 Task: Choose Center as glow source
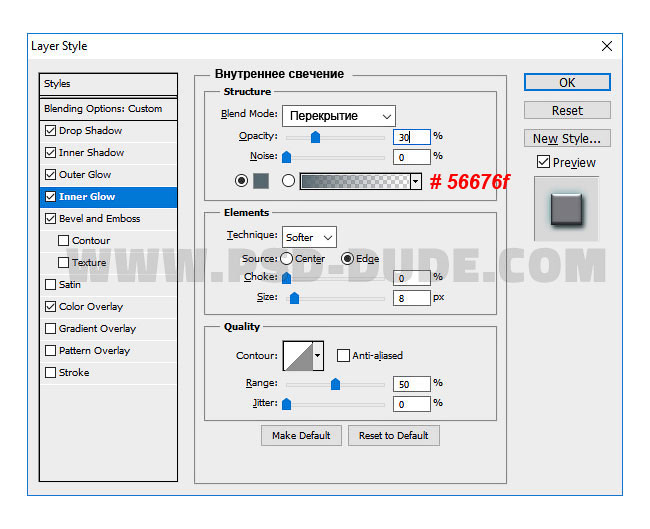[x=286, y=259]
